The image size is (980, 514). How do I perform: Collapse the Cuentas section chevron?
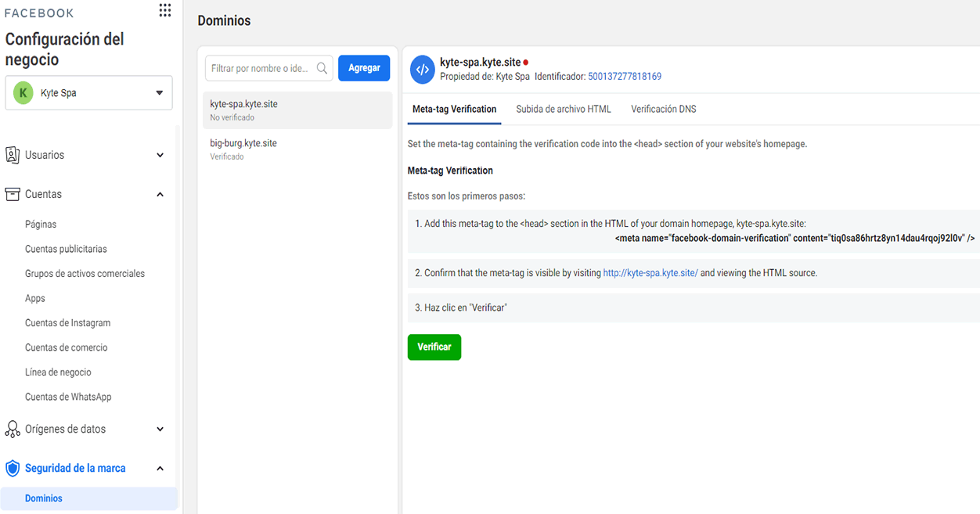click(160, 194)
